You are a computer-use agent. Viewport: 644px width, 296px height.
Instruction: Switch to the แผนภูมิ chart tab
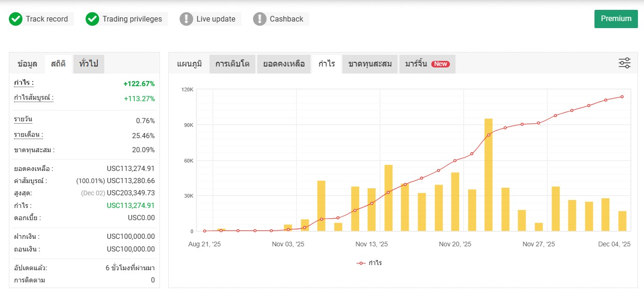[189, 64]
